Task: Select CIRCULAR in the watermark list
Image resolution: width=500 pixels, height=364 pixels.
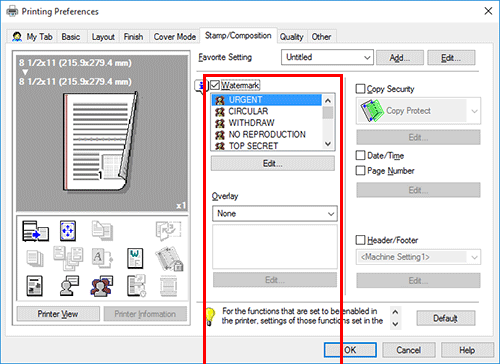Action: 267,111
